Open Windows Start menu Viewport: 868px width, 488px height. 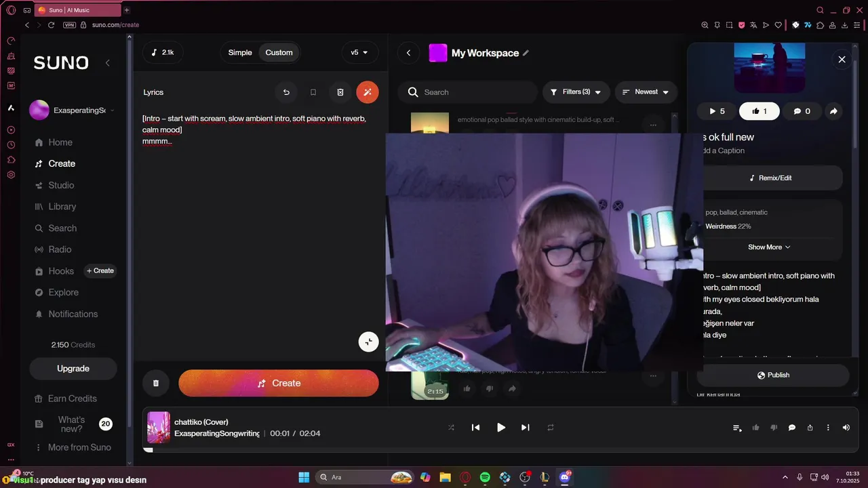click(x=304, y=477)
